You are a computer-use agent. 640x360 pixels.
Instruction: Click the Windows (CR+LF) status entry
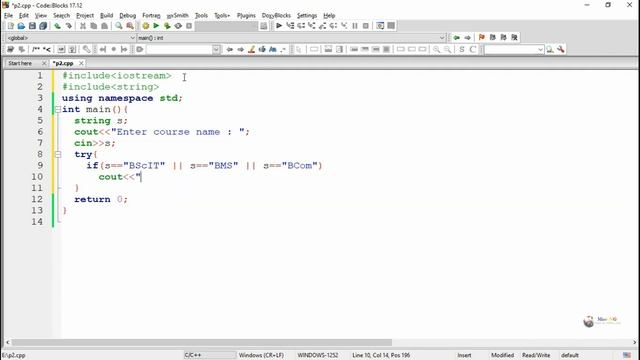click(261, 355)
